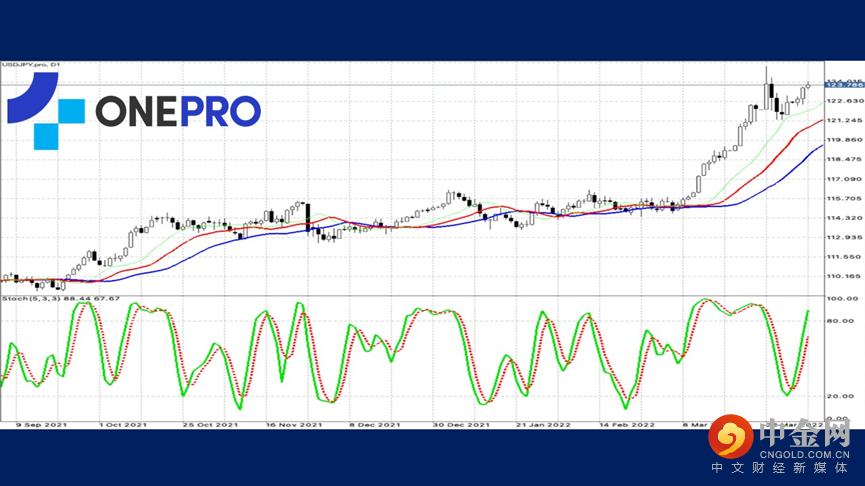This screenshot has height=486, width=865.
Task: Select the 1 Oct 2021 date marker
Action: [x=121, y=424]
